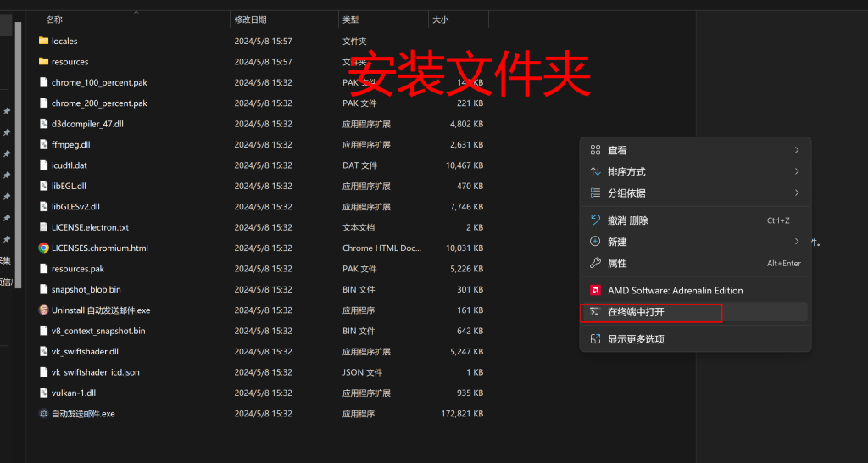This screenshot has width=868, height=463.
Task: Select the vk_swiftshader_icd.json file
Action: [95, 372]
